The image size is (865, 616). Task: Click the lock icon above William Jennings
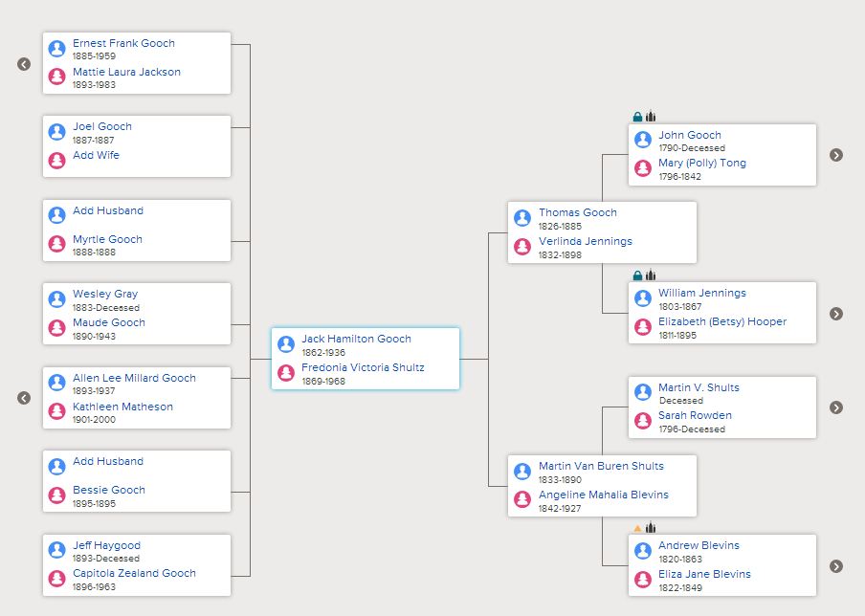[637, 275]
